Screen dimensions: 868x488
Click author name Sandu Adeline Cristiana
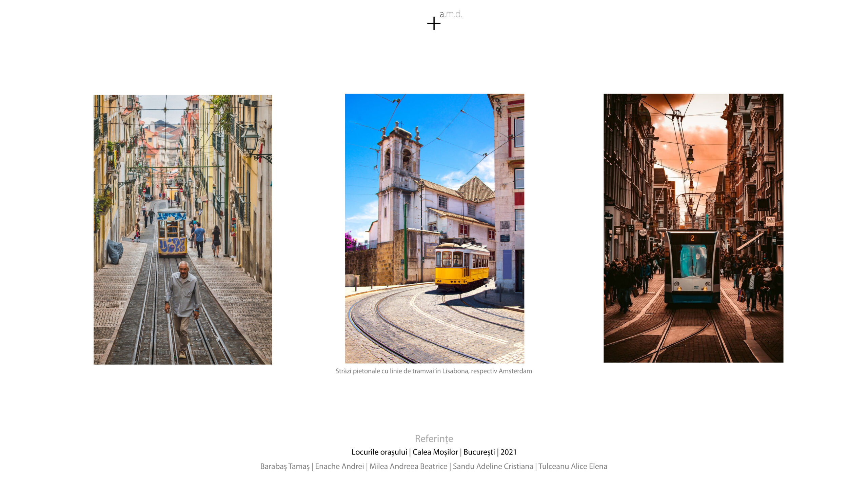493,466
